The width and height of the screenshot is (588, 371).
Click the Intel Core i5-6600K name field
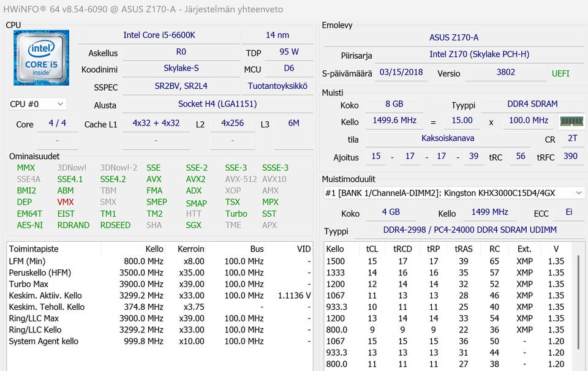coord(159,36)
